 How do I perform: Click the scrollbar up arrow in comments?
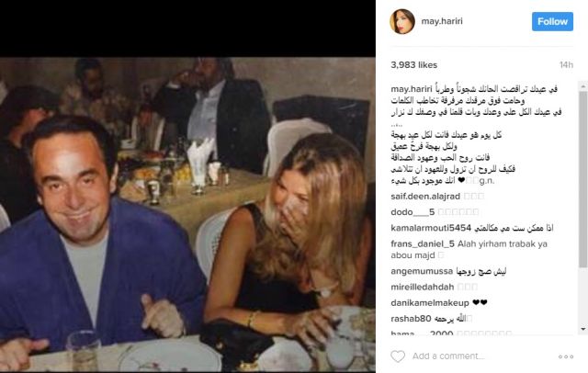582,85
